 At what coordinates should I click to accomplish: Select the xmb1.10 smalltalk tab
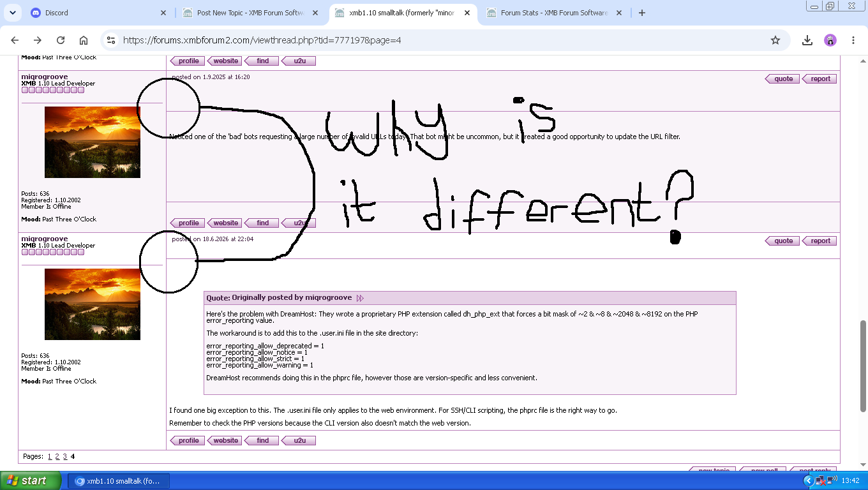tap(403, 13)
